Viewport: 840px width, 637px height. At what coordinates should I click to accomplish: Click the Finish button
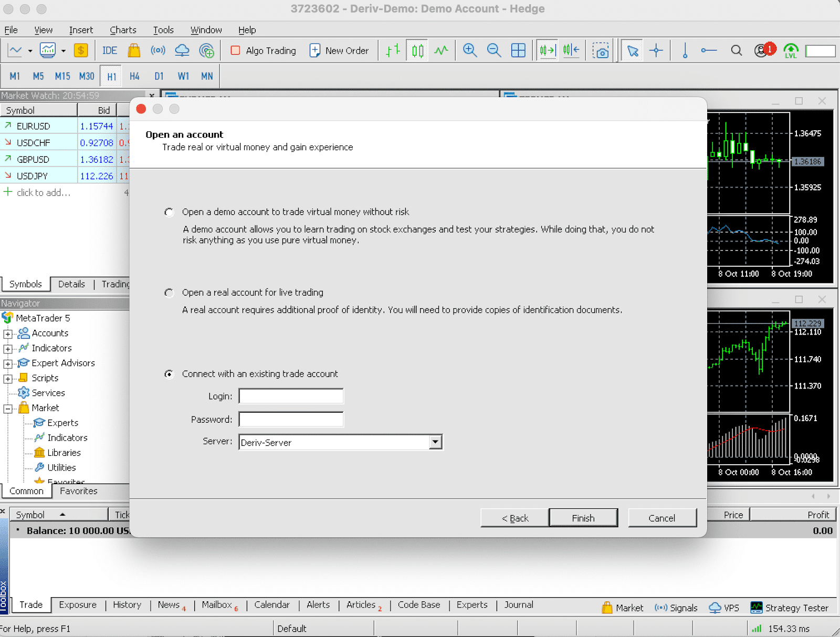pyautogui.click(x=583, y=518)
